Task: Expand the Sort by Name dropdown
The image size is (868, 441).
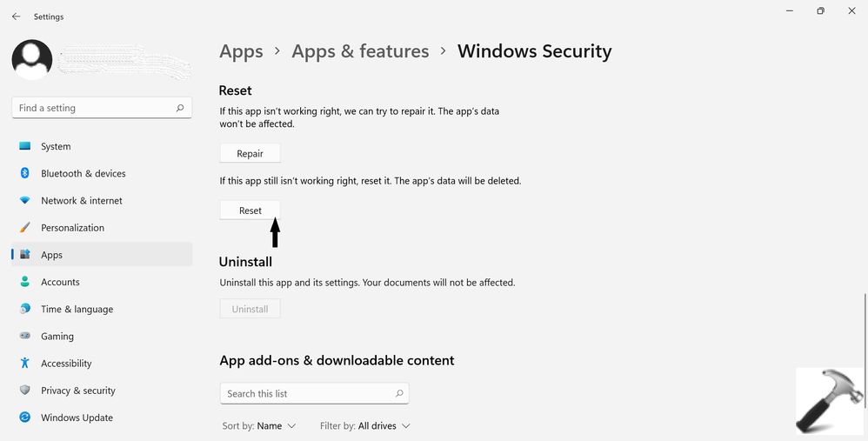Action: coord(259,425)
